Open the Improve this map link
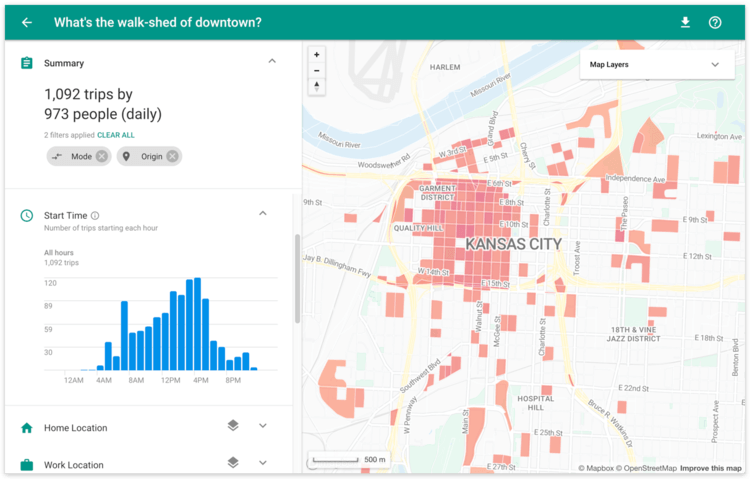This screenshot has height=482, width=750. pos(712,468)
